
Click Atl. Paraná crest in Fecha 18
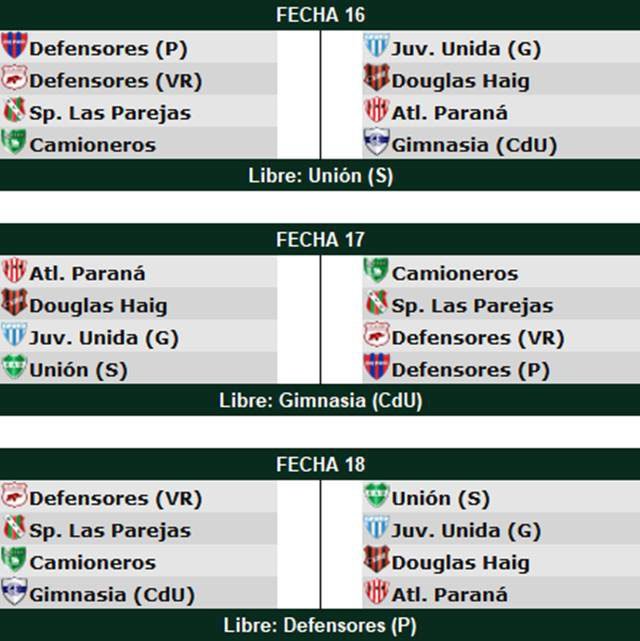[x=376, y=593]
